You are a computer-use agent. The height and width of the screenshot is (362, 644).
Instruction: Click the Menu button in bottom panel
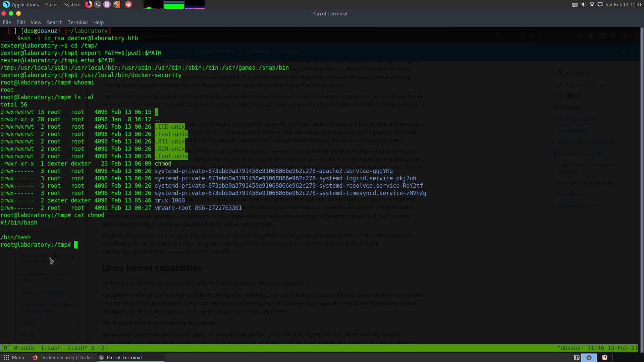click(x=14, y=358)
